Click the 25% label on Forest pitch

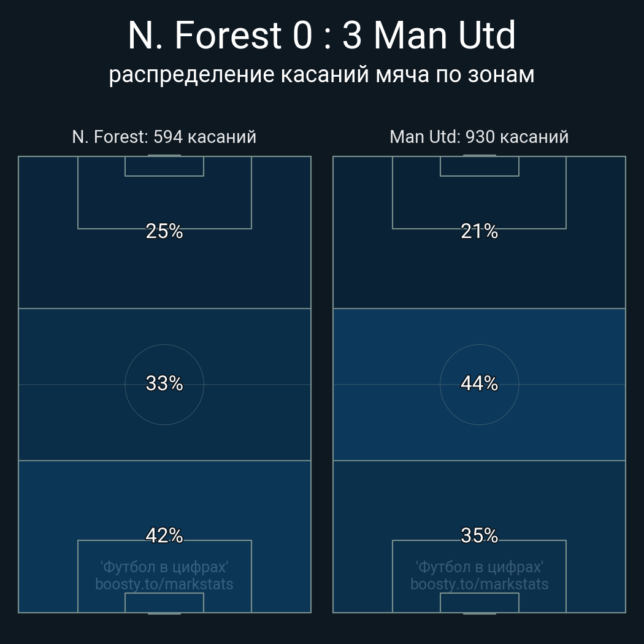tap(164, 231)
